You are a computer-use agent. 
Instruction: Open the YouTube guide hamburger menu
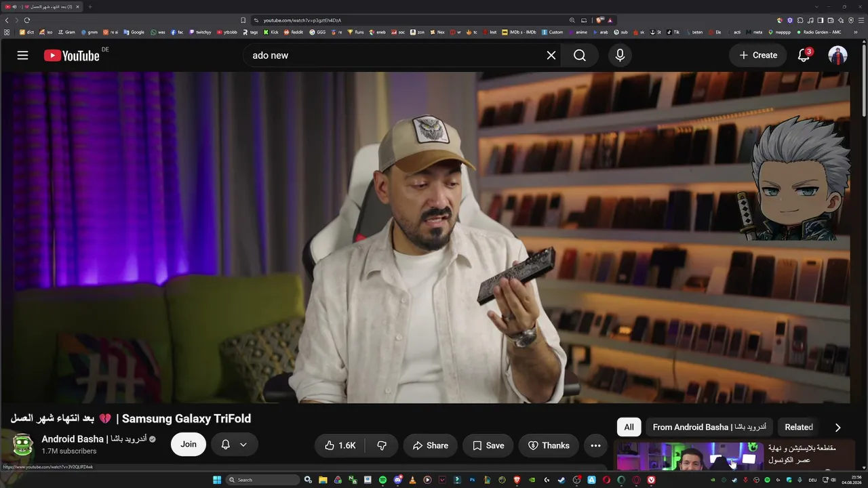[23, 56]
